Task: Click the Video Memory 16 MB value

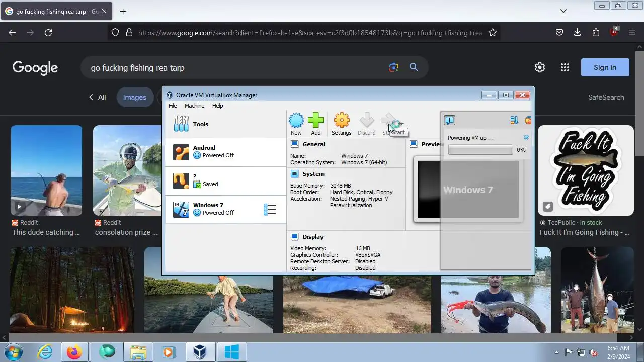Action: [x=363, y=248]
